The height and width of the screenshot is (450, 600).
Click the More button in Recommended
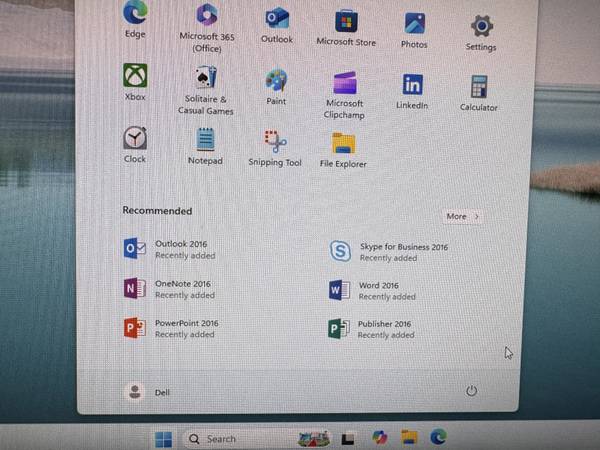pos(462,217)
